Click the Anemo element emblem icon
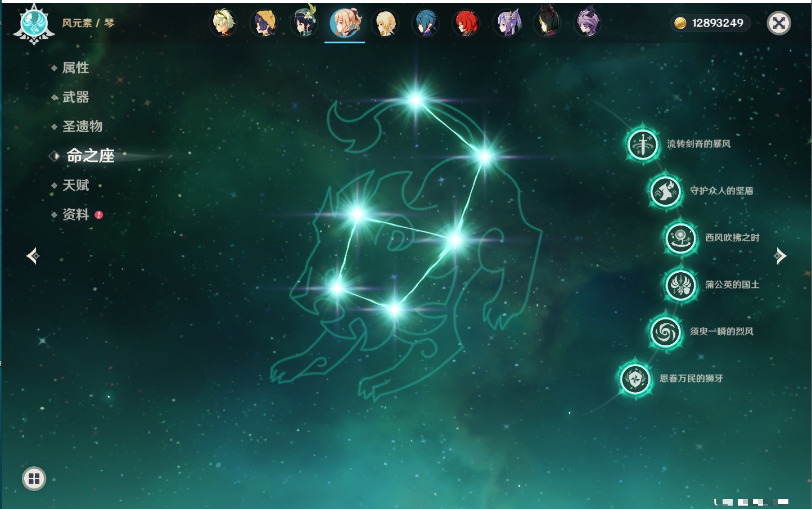Screen dimensions: 812x509 point(34,24)
